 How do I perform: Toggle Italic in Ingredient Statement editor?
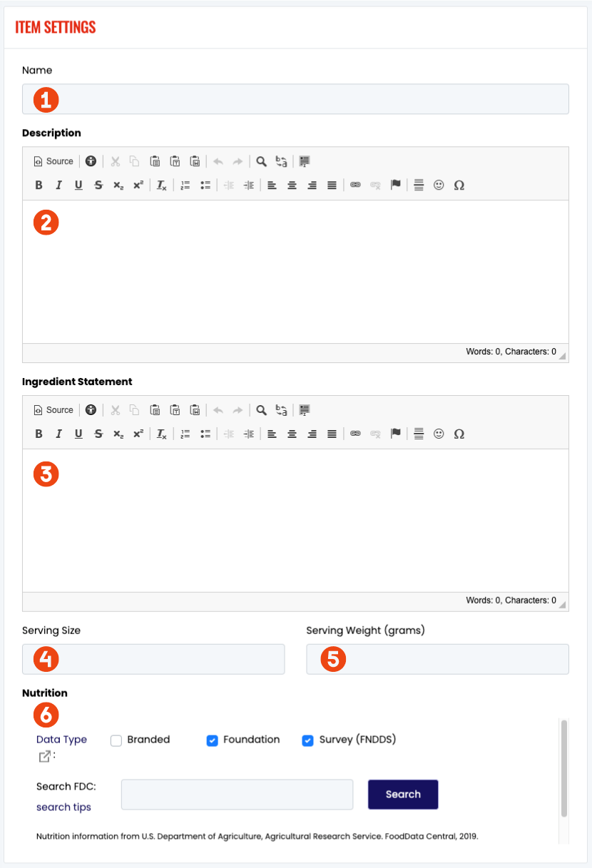click(58, 434)
